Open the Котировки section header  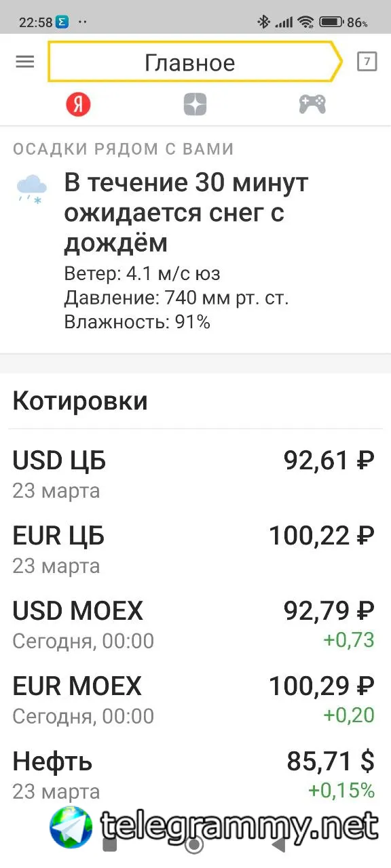[x=80, y=401]
